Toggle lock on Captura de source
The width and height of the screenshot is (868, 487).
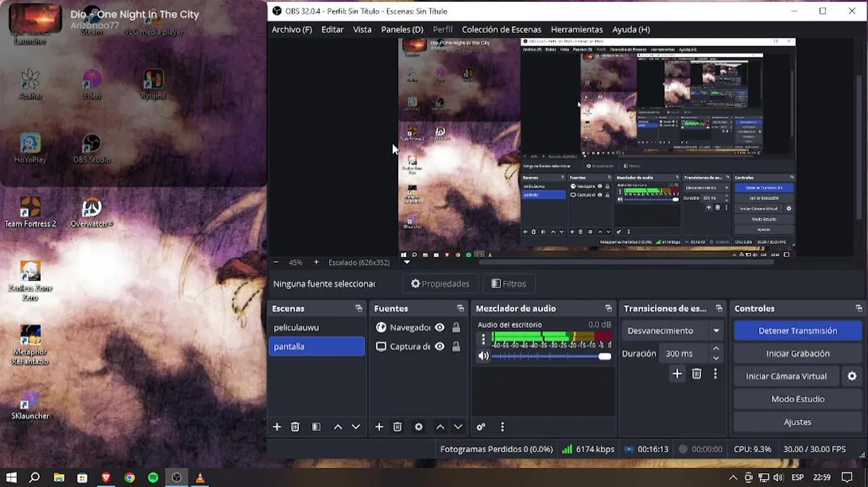(456, 346)
